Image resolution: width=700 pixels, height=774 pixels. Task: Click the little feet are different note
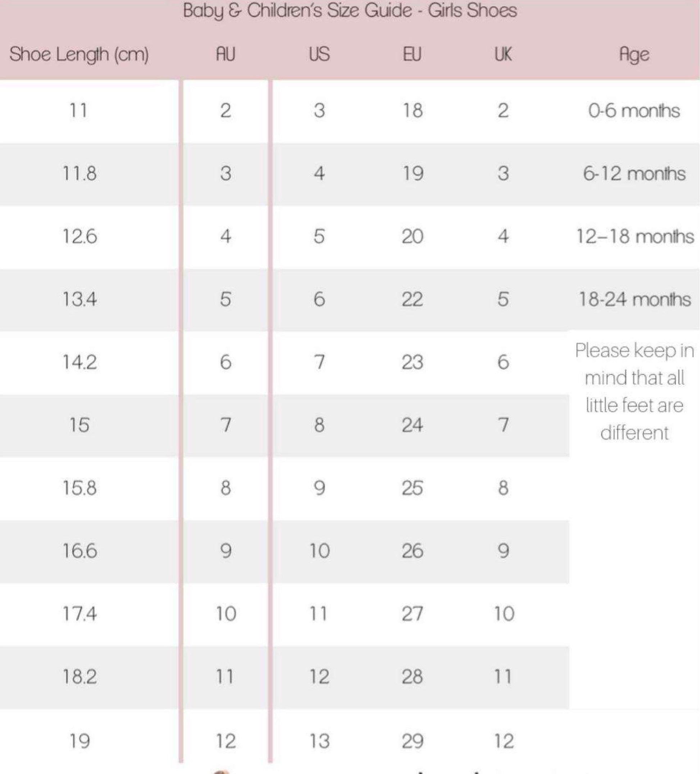click(x=634, y=392)
